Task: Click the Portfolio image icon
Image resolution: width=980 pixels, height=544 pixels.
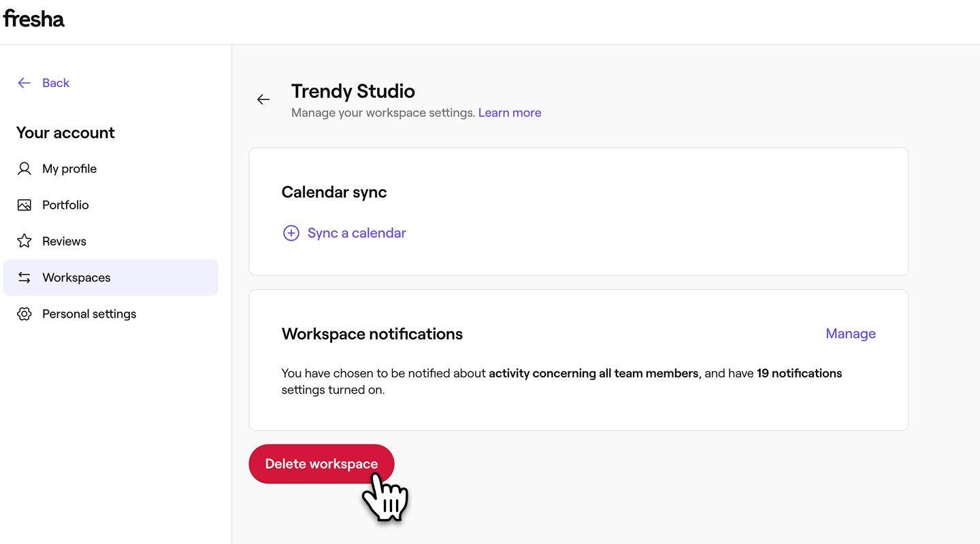Action: (x=24, y=205)
